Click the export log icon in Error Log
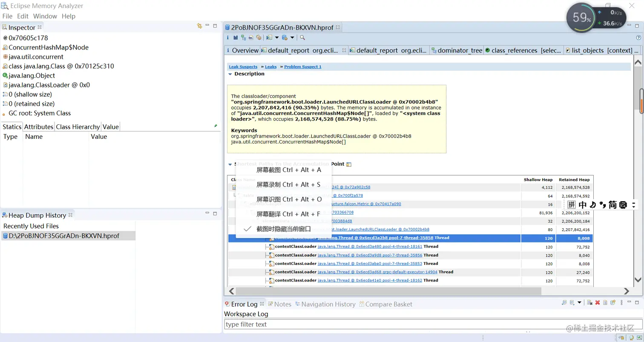Image resolution: width=644 pixels, height=342 pixels. pyautogui.click(x=564, y=302)
